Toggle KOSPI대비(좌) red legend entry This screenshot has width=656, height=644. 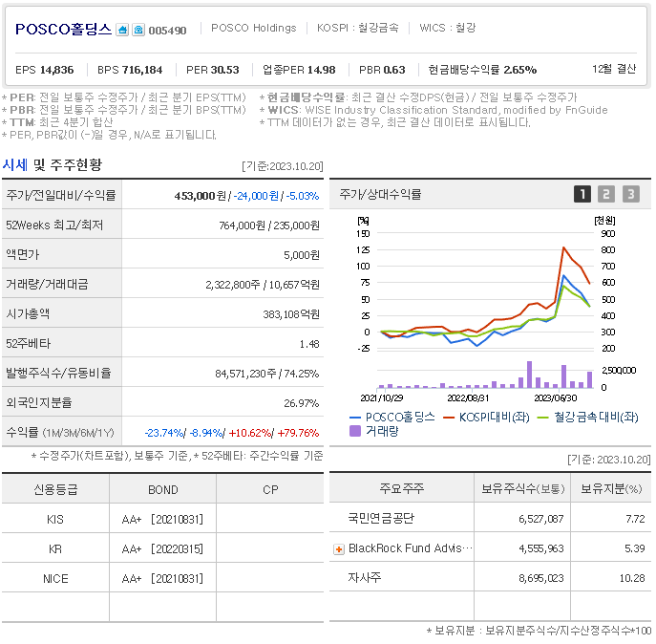(487, 417)
